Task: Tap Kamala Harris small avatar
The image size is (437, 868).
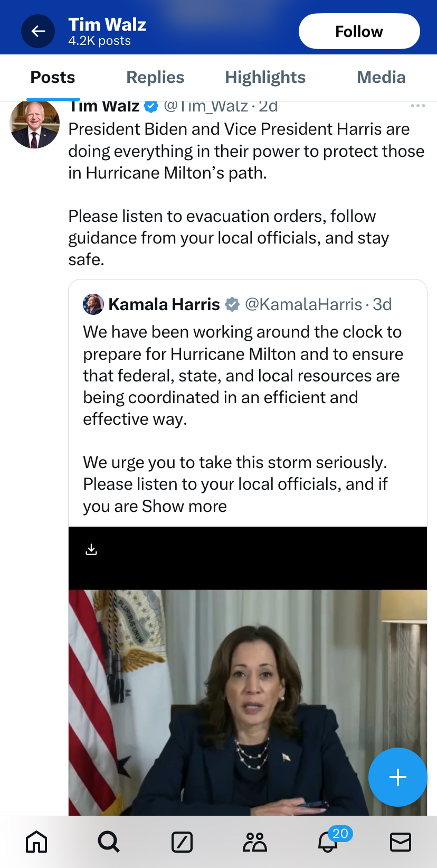Action: point(93,304)
